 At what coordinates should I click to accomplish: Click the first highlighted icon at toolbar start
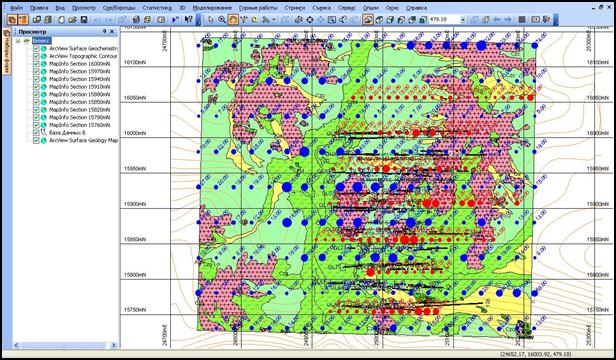[12, 19]
